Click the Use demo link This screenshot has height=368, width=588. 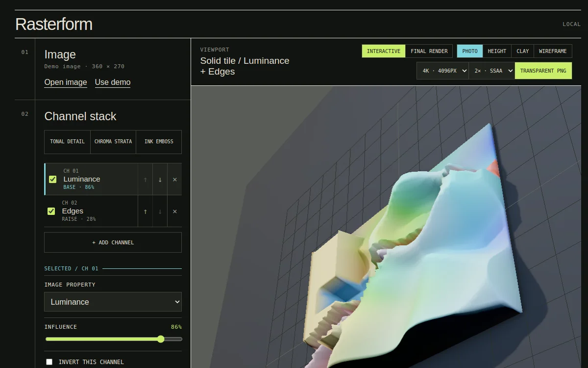tap(113, 82)
